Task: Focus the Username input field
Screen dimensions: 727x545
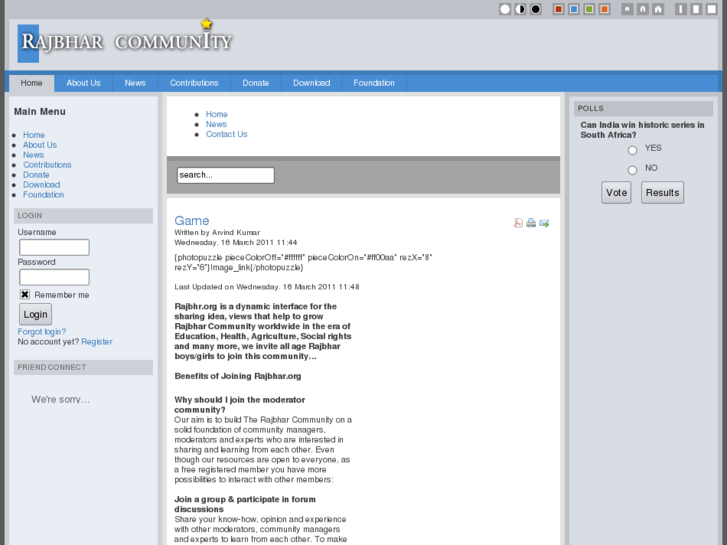Action: tap(54, 247)
